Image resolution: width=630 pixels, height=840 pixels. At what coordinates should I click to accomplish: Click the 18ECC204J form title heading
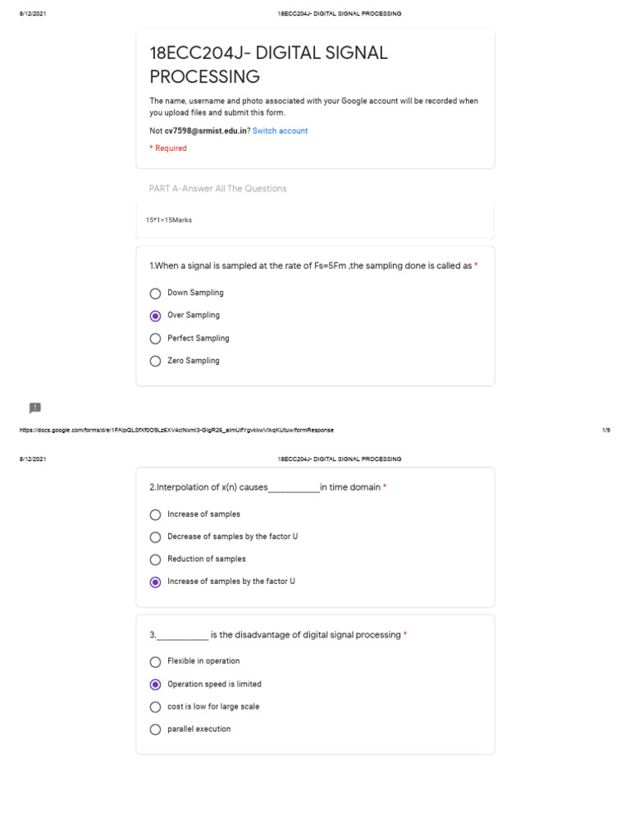(268, 65)
